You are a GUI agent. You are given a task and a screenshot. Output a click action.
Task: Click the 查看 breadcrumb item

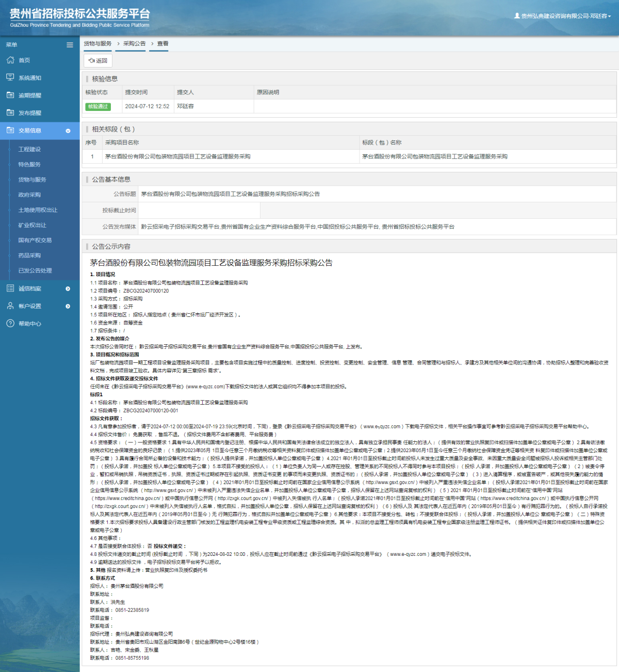(163, 44)
